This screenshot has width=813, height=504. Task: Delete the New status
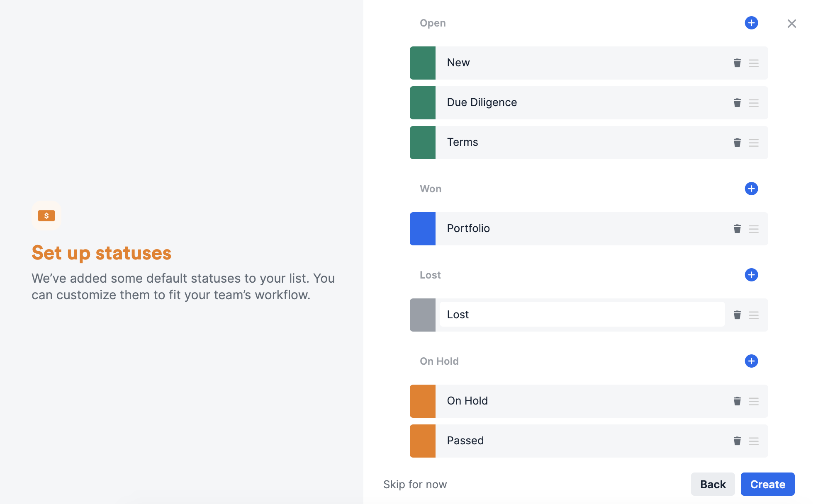pyautogui.click(x=737, y=63)
